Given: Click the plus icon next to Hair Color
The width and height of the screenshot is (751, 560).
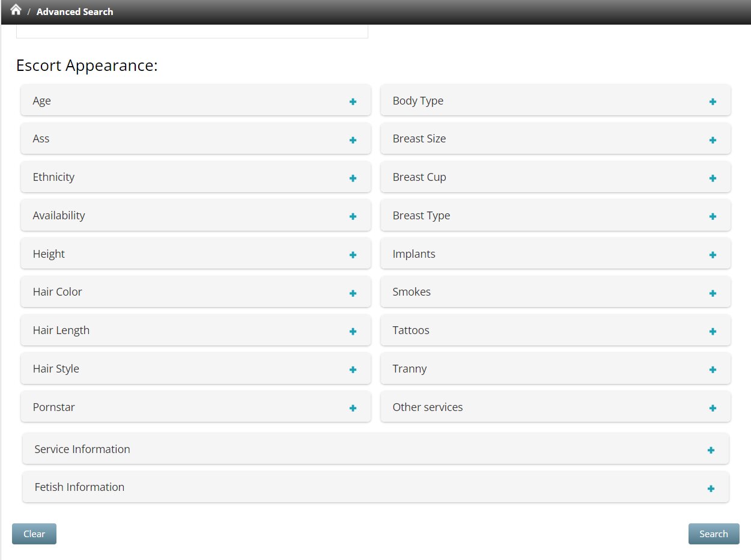Looking at the screenshot, I should pos(353,293).
